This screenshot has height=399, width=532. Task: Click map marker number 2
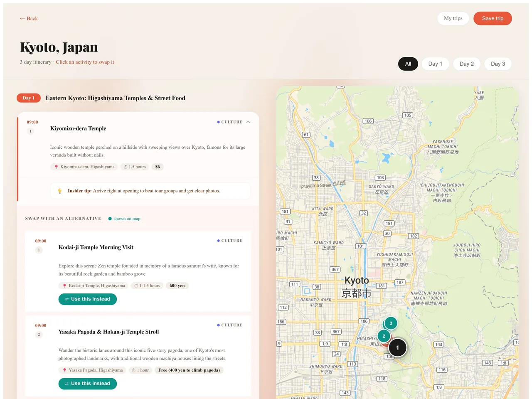(x=384, y=336)
